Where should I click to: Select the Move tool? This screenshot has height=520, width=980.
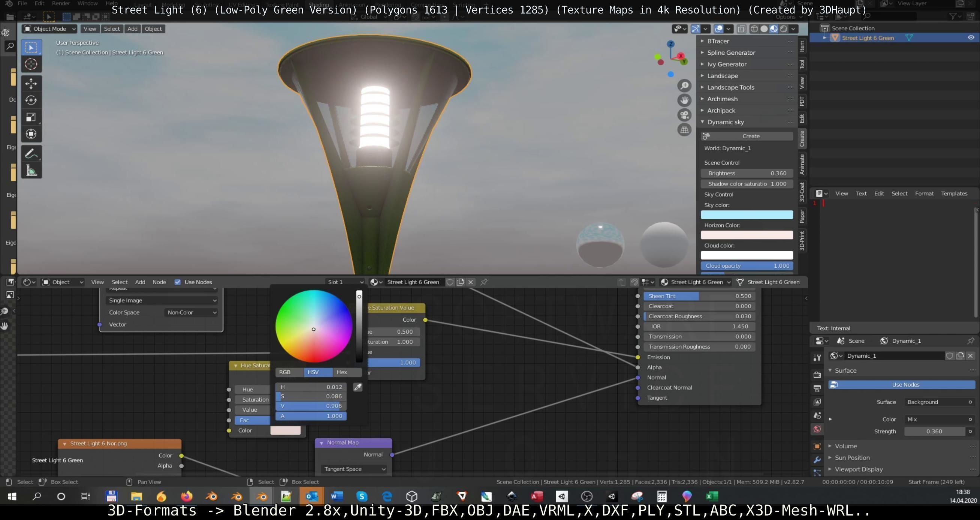[31, 83]
